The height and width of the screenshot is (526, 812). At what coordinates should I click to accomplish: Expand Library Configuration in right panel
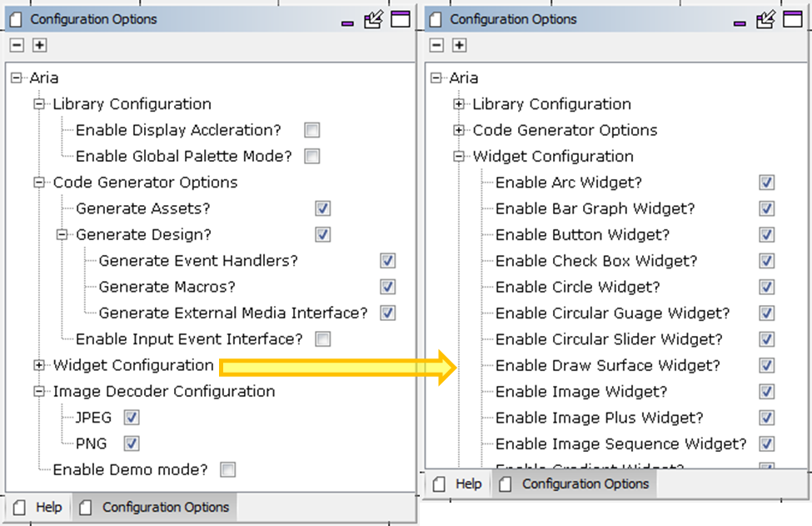(x=459, y=104)
